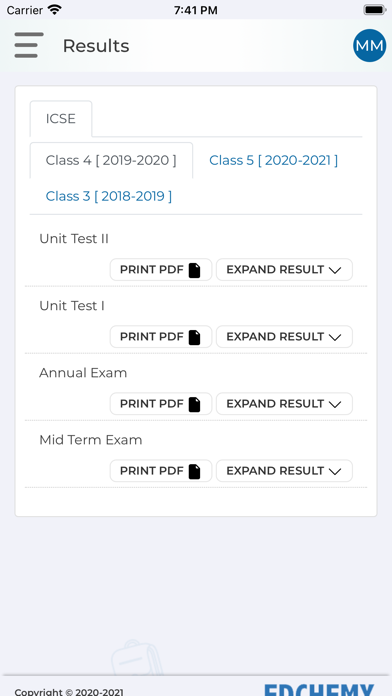Tap the Results page title
The height and width of the screenshot is (696, 392).
(x=96, y=46)
